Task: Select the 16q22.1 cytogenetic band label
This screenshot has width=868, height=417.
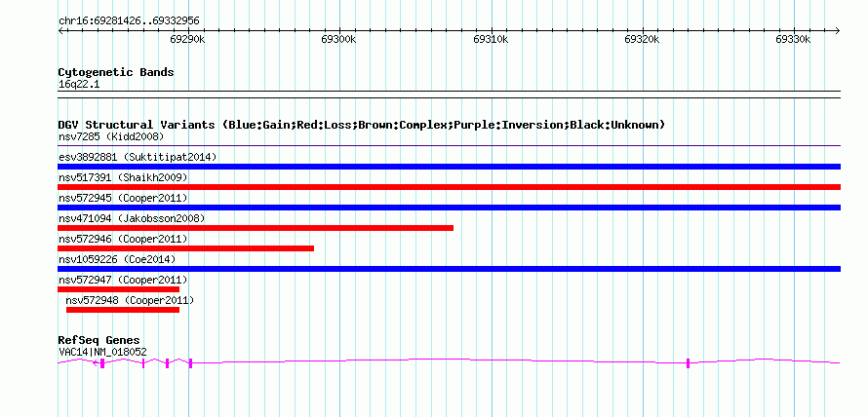Action: pos(79,85)
